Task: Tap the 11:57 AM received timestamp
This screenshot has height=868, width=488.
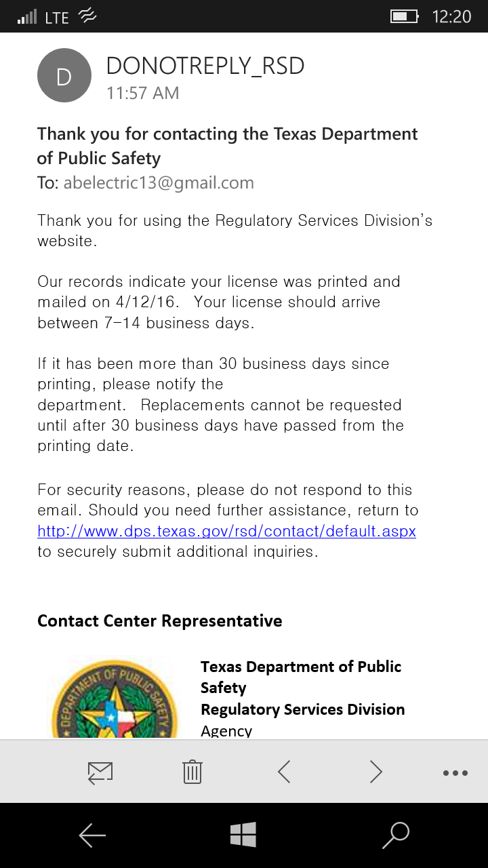Action: point(142,93)
